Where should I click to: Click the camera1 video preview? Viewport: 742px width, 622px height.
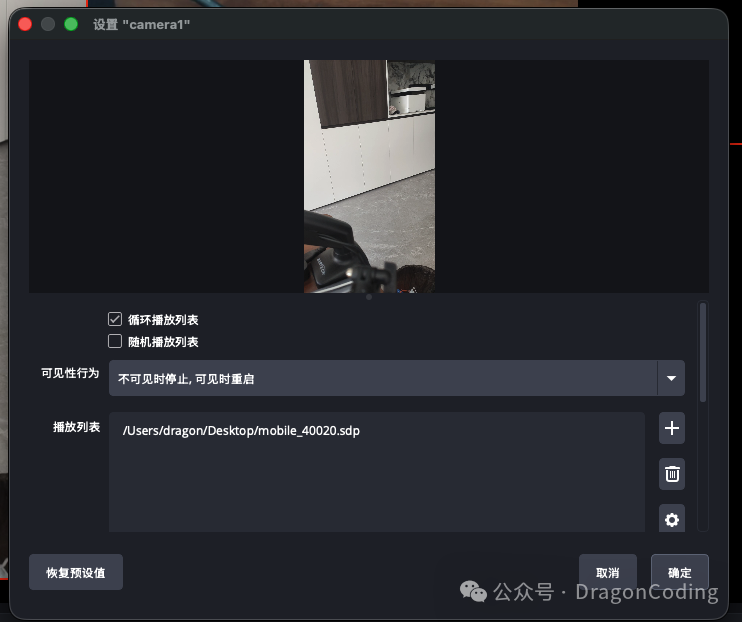click(x=369, y=176)
